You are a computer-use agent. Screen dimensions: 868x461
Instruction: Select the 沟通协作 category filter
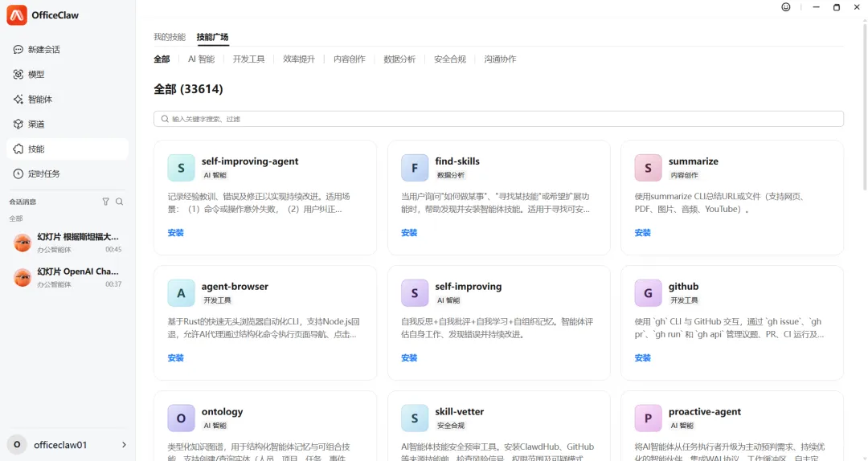point(501,59)
